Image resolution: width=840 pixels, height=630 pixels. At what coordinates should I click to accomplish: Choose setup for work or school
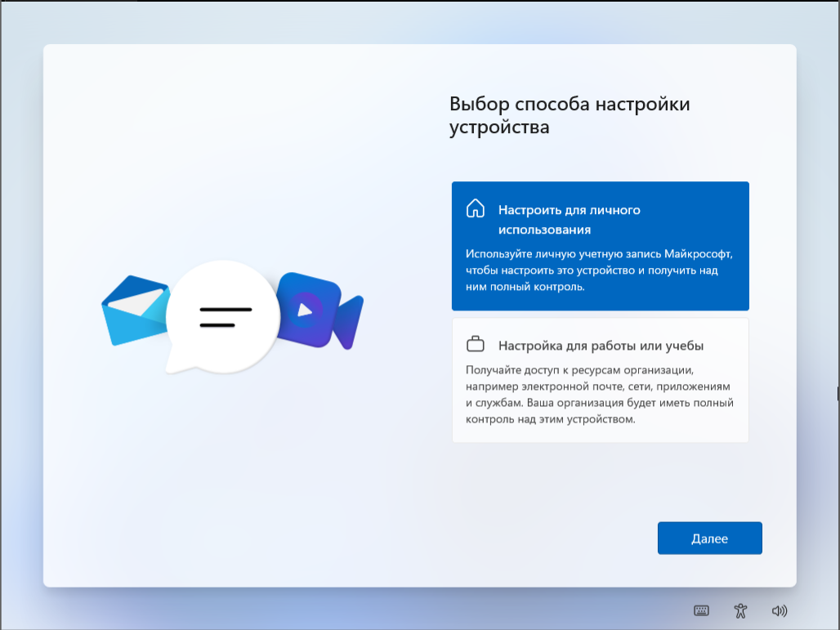click(x=600, y=380)
